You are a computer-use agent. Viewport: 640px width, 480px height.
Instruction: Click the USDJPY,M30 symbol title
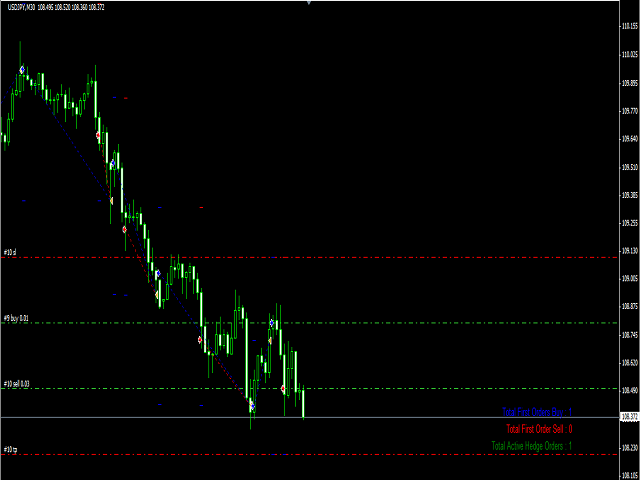pos(20,8)
